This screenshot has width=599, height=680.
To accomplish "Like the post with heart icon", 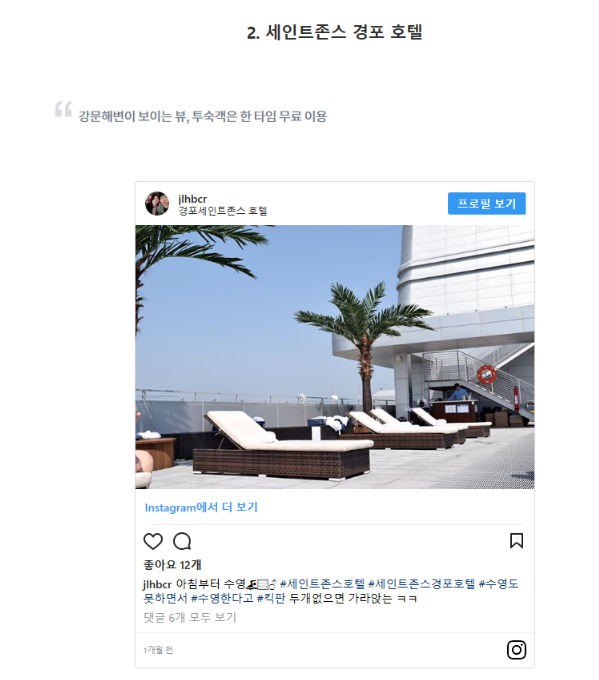I will coord(153,541).
